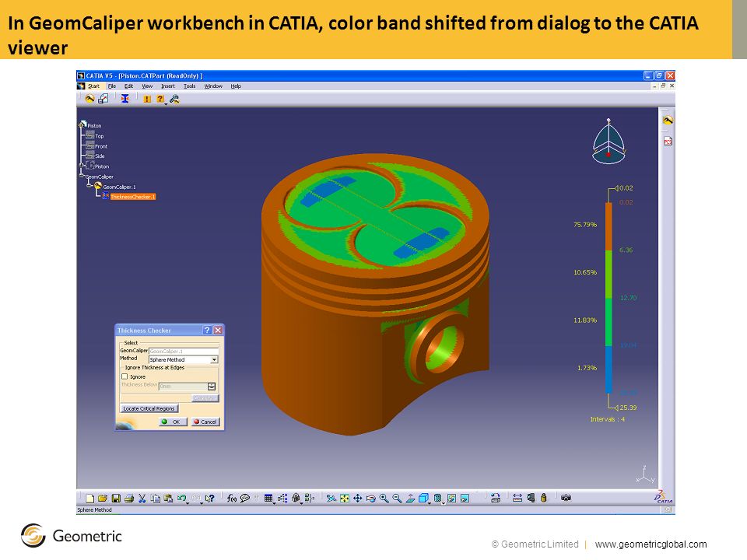Open the Start menu
This screenshot has width=747, height=560.
[x=93, y=86]
